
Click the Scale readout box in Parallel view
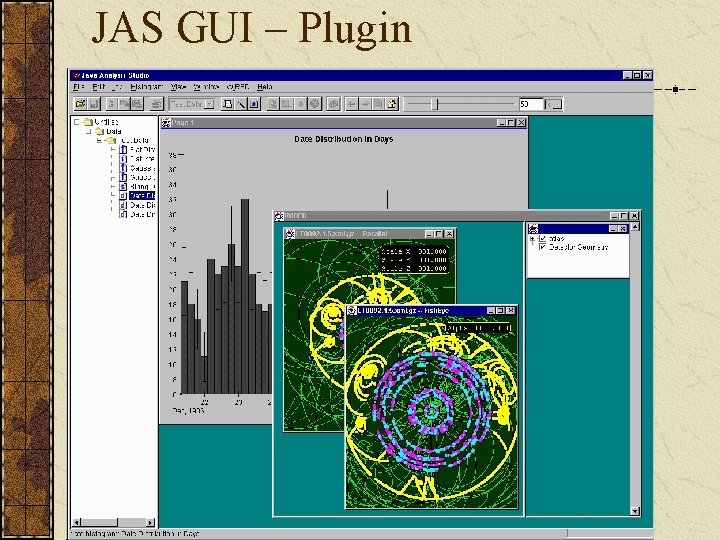click(414, 260)
